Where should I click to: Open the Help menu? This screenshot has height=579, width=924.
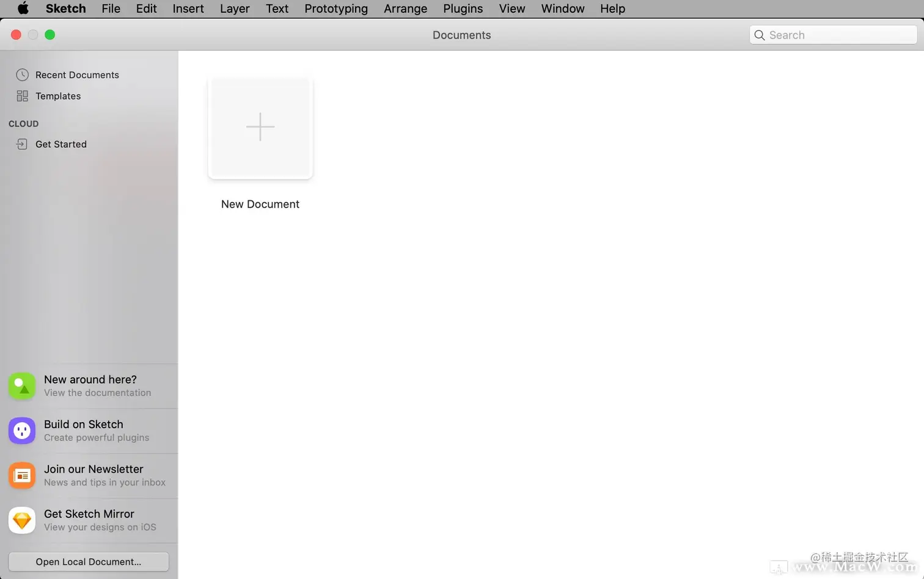[x=612, y=9]
